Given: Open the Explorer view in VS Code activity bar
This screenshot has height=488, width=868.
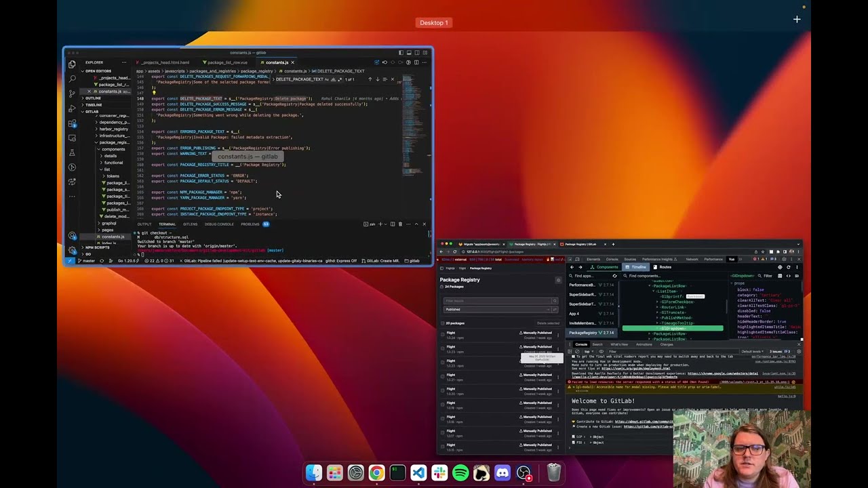Looking at the screenshot, I should click(x=72, y=64).
